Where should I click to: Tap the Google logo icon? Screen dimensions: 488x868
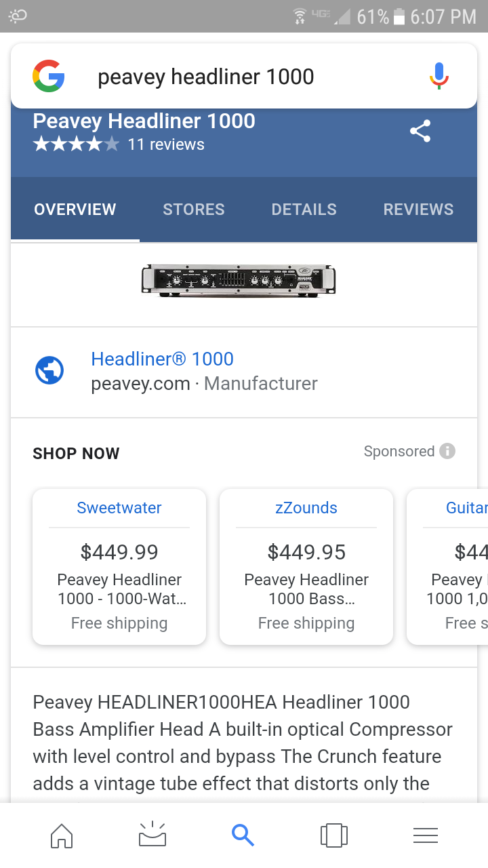(49, 76)
